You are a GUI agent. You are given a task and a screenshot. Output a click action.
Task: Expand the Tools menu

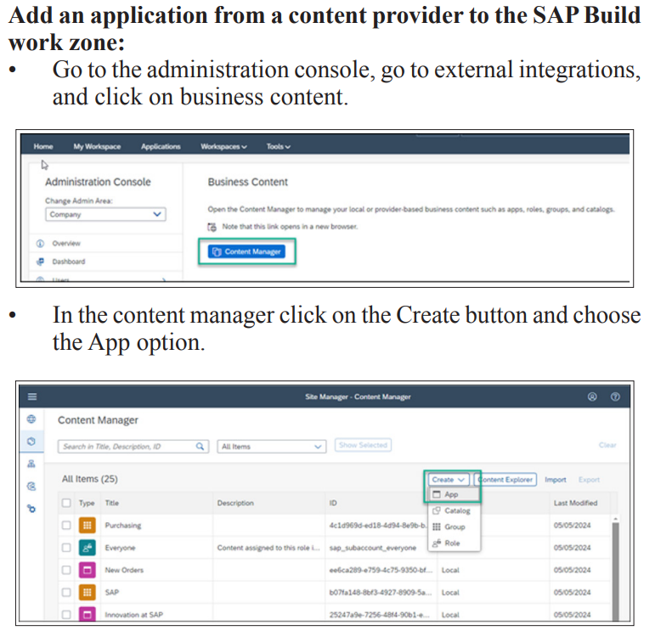(278, 146)
